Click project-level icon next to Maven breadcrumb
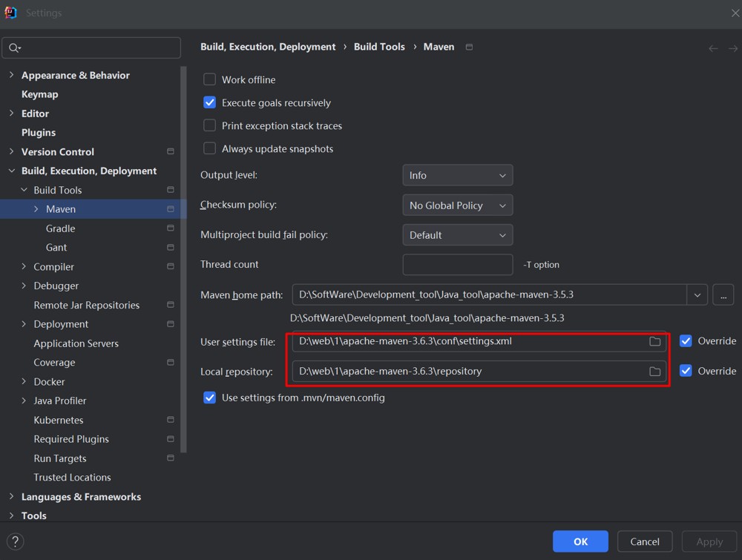Image resolution: width=742 pixels, height=560 pixels. point(469,47)
